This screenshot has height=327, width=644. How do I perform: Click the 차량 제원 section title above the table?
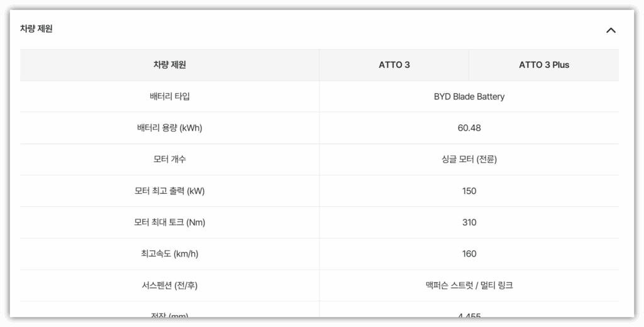tap(36, 29)
